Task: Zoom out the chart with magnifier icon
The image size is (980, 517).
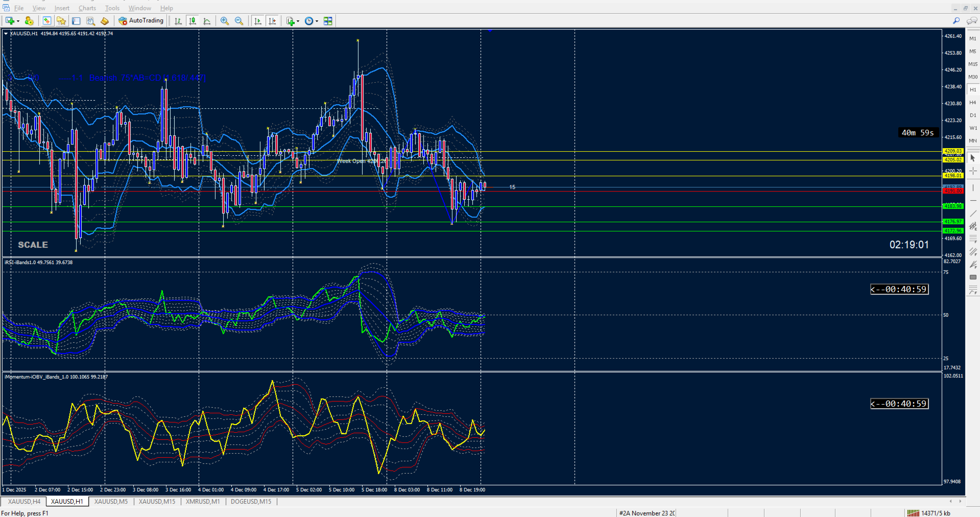Action: point(239,21)
